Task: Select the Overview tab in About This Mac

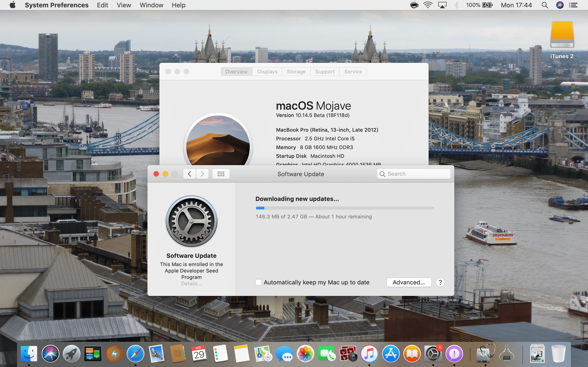Action: pos(236,71)
